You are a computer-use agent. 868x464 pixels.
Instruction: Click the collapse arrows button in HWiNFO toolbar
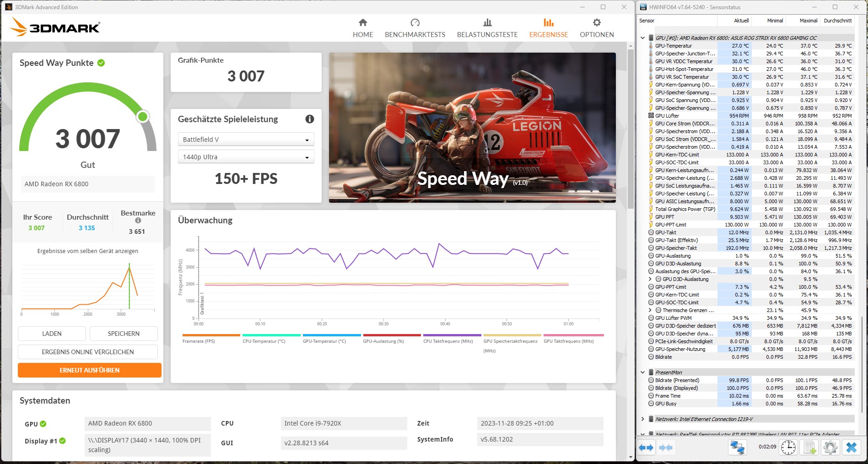(666, 448)
